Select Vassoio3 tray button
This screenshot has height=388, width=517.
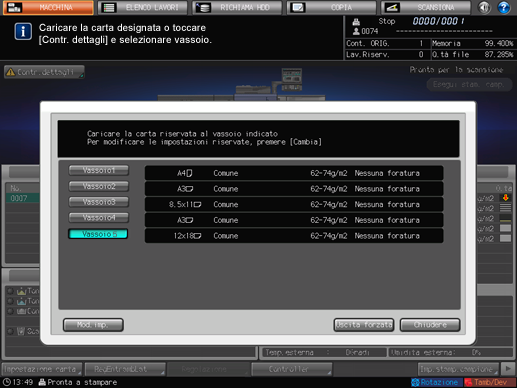click(x=99, y=202)
